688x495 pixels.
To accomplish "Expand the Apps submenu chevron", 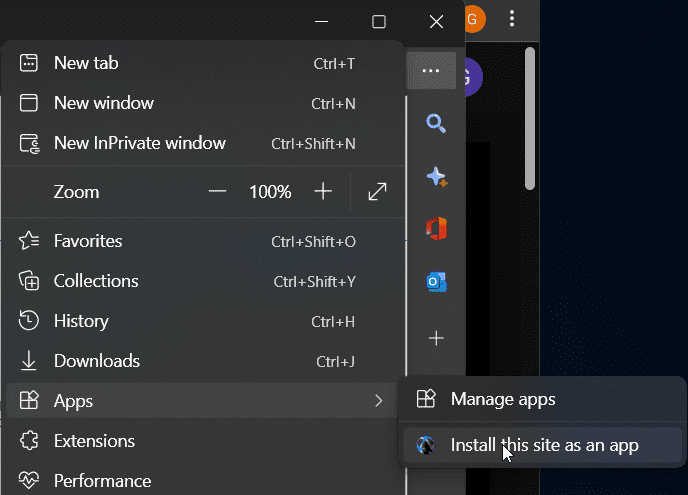I will coord(379,401).
